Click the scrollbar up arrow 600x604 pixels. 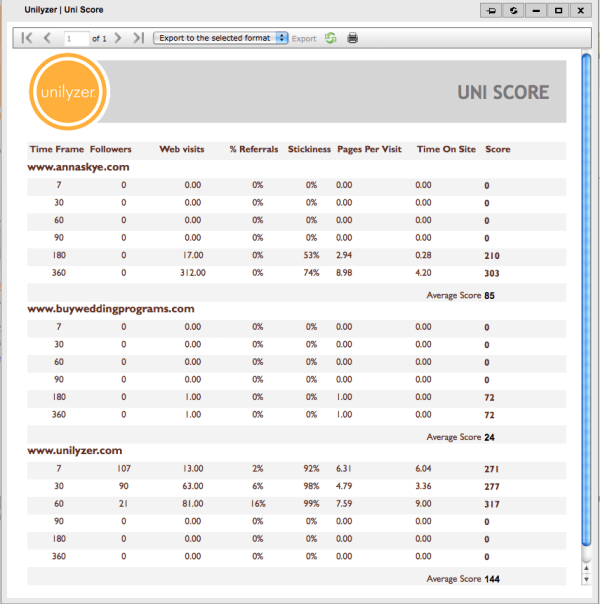point(586,568)
